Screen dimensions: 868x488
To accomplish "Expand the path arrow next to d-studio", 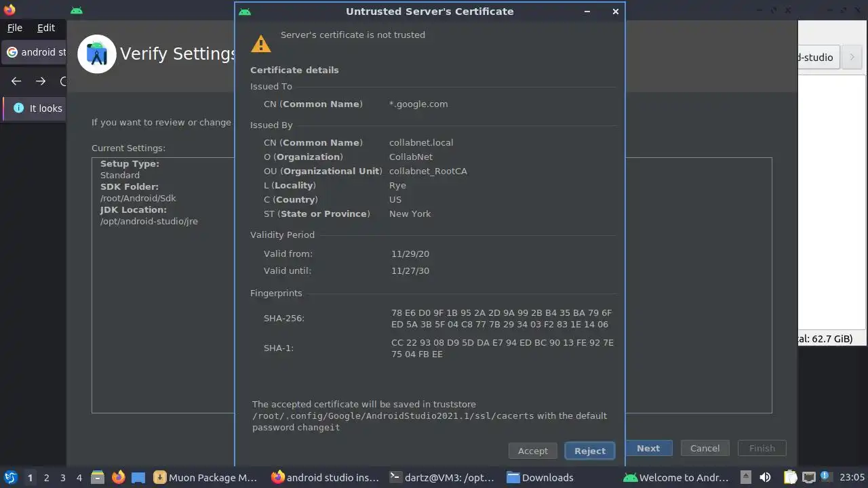I will [852, 58].
